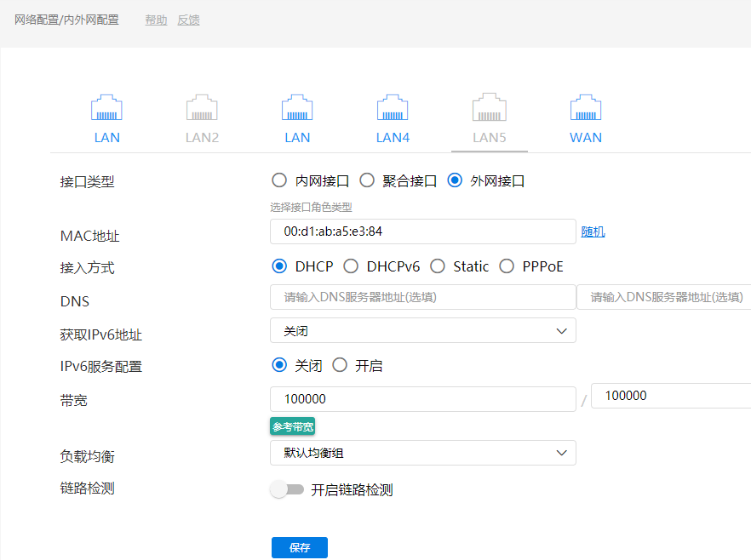The width and height of the screenshot is (751, 560).
Task: Focus the first DNS server address field
Action: tap(422, 297)
